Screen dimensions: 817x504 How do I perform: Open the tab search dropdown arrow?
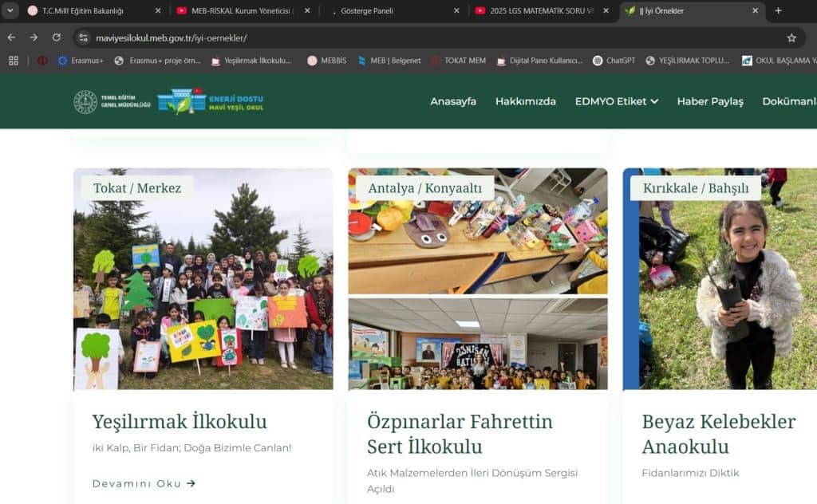click(11, 11)
